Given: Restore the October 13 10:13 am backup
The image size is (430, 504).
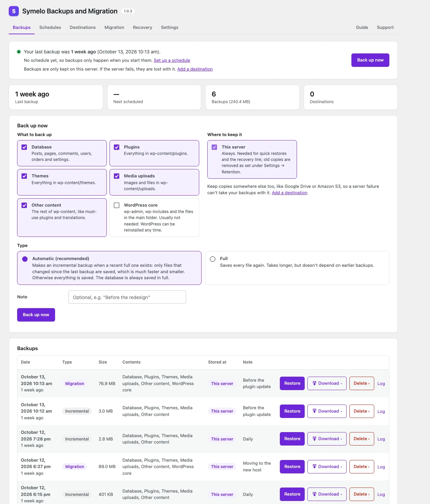Looking at the screenshot, I should [292, 383].
